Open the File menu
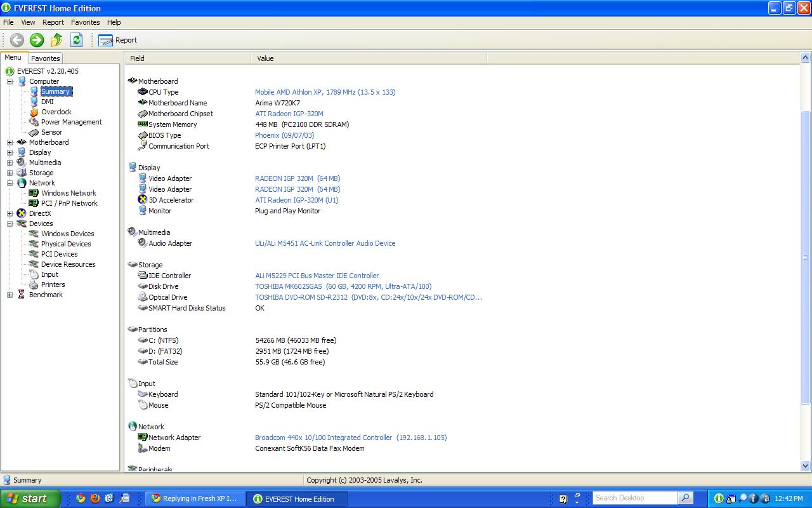Screen dimensions: 812x508 (x=8, y=22)
